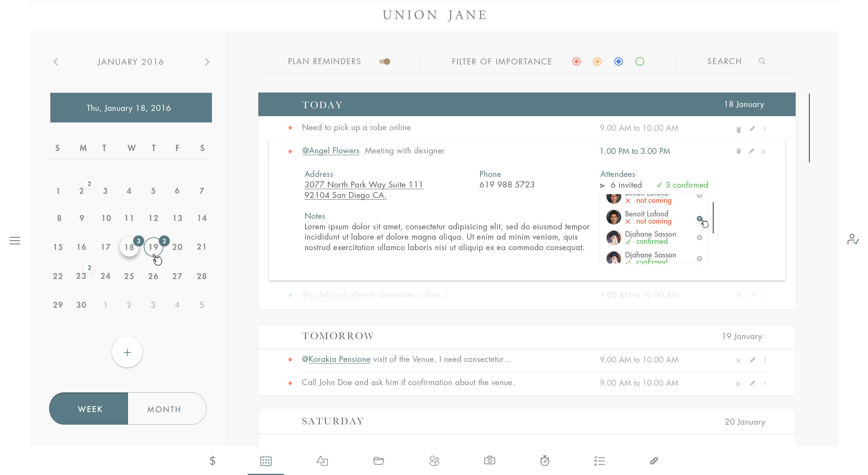Open the @Angel Flowers link
868x475 pixels.
pyautogui.click(x=331, y=151)
